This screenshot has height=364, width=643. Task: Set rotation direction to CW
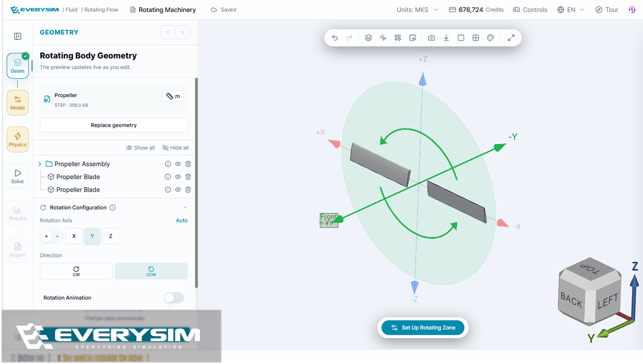(76, 271)
